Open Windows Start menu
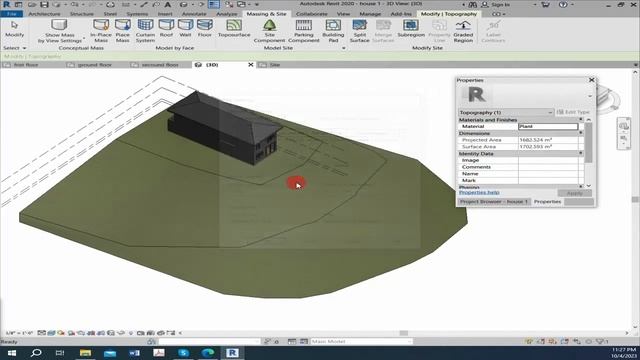 click(x=11, y=353)
